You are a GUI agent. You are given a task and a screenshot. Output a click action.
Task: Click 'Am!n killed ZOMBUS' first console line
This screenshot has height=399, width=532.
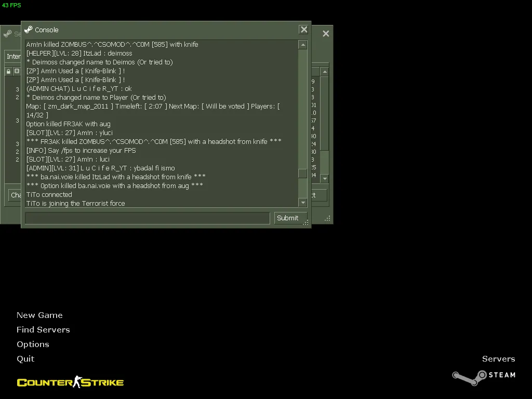click(112, 45)
